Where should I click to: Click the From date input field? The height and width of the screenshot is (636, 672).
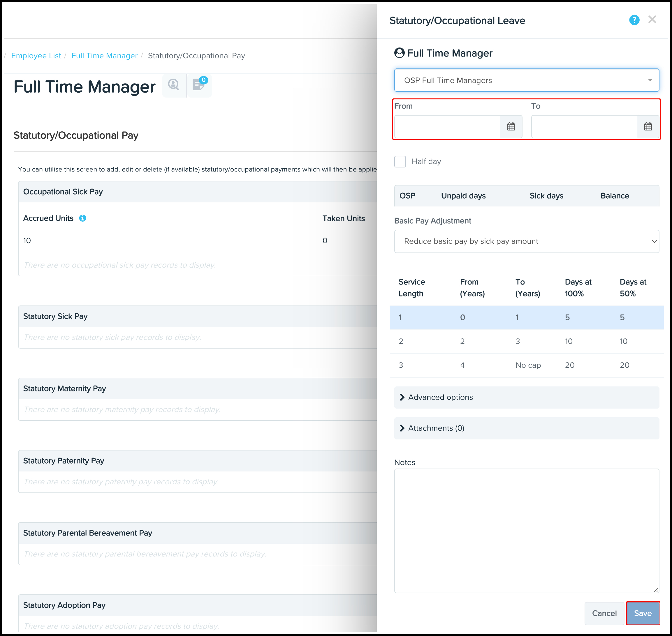tap(447, 127)
